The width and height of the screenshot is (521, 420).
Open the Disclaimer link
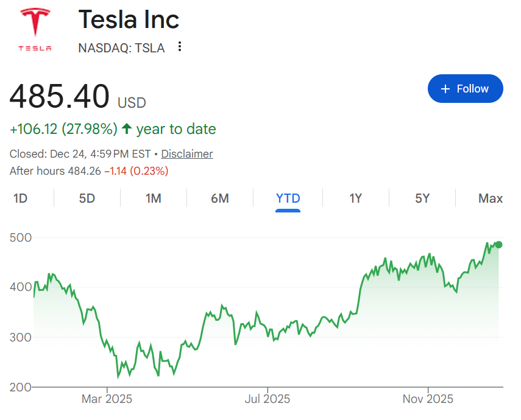[x=187, y=154]
